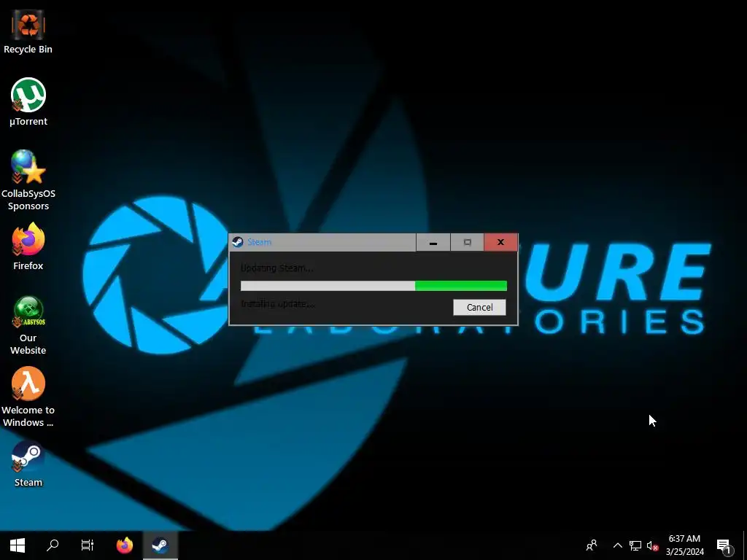Minimize the Steam updater window

pos(433,242)
